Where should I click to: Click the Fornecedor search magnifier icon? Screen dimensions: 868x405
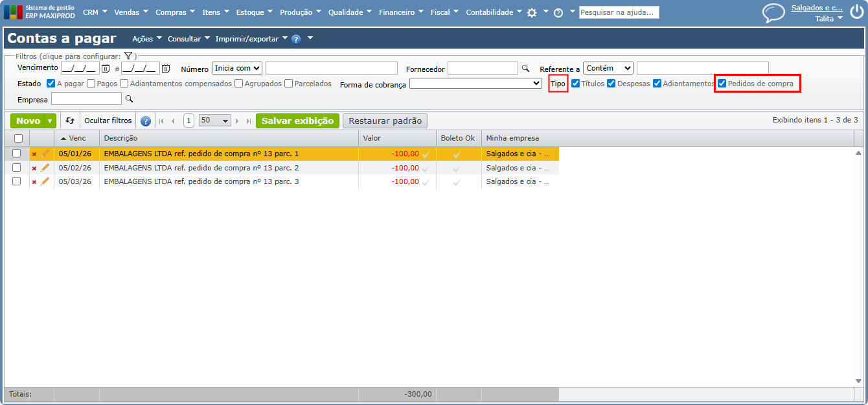point(525,68)
